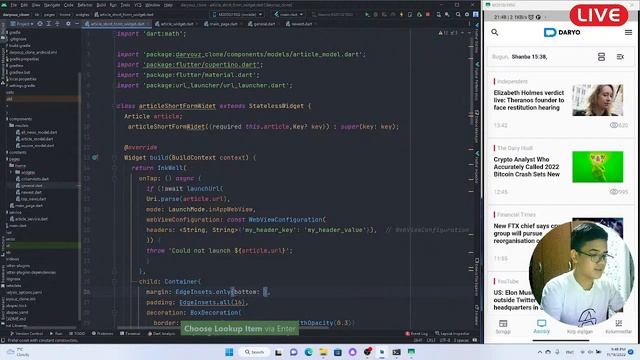Open the Layout Inspector
This screenshot has height=360, width=640.
tap(452, 333)
